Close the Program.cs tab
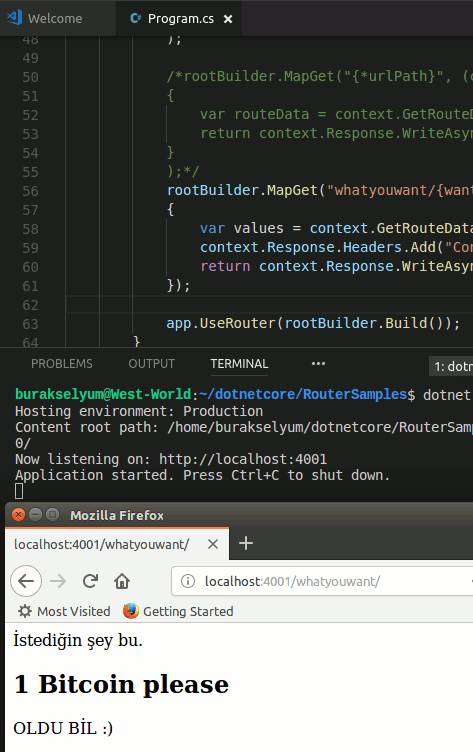473x752 pixels. 228,19
